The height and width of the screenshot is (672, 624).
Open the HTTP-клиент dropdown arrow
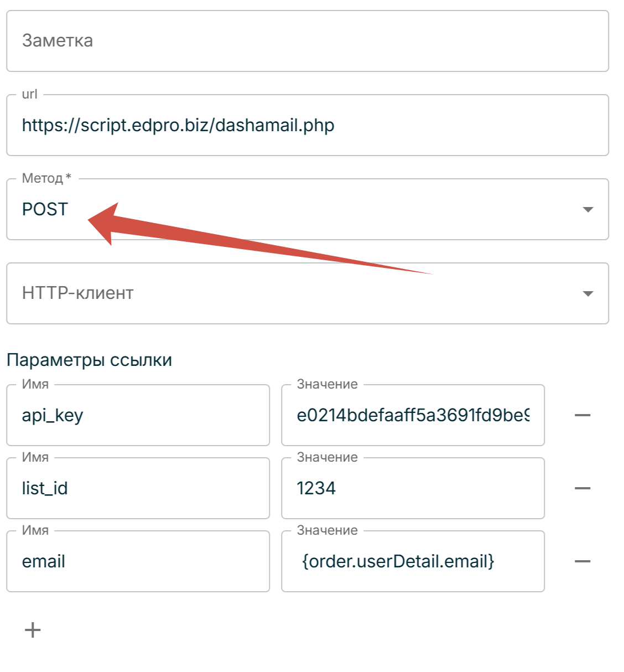coord(588,293)
